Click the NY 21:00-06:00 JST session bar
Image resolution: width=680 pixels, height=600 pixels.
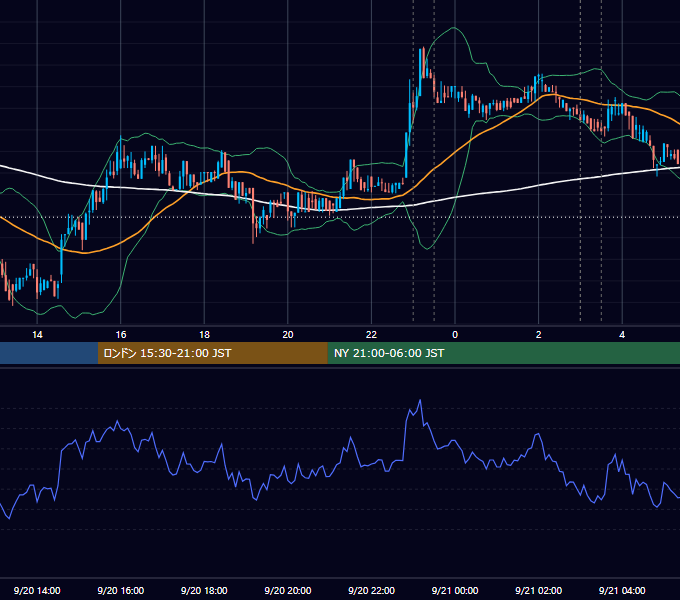tap(503, 353)
